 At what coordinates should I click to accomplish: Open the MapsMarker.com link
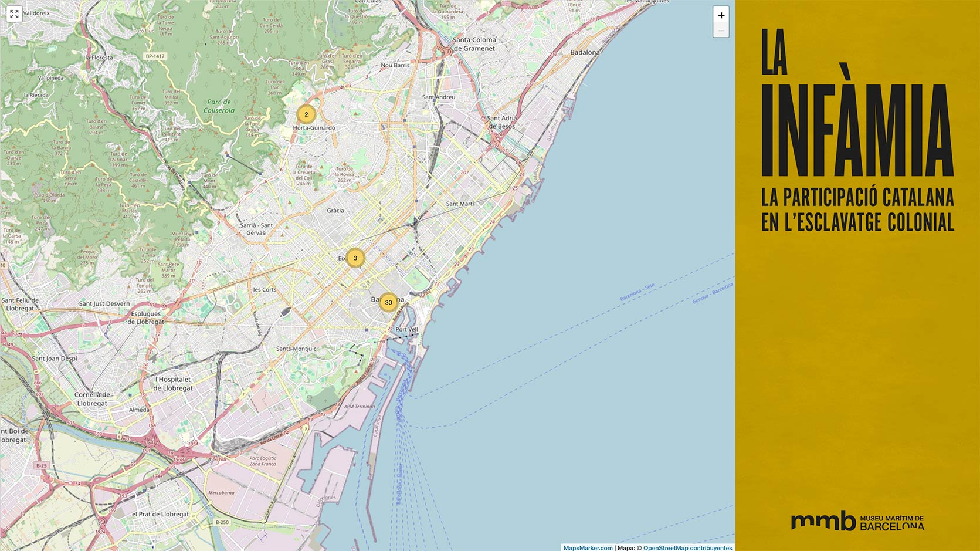(588, 547)
